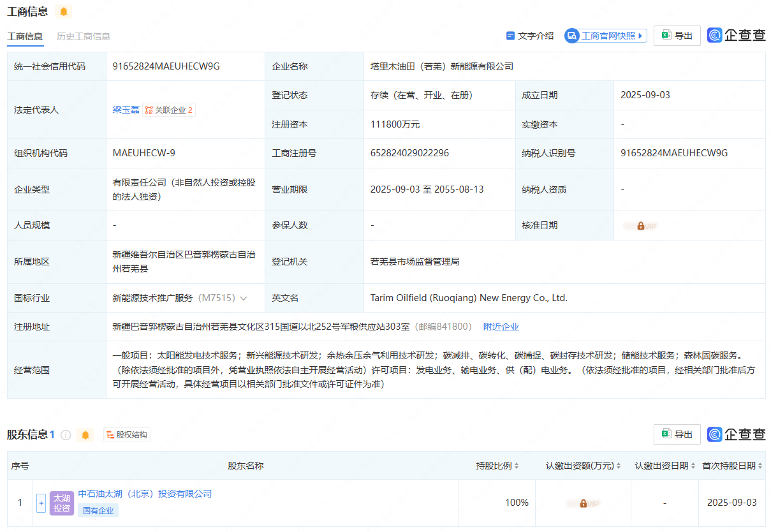
Task: View 关联企业 2 related companies
Action: pos(168,110)
